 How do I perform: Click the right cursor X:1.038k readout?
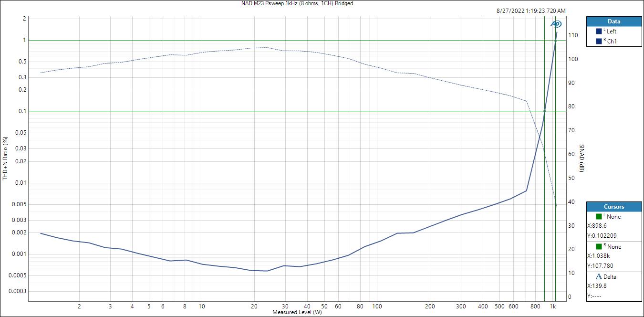[x=598, y=256]
